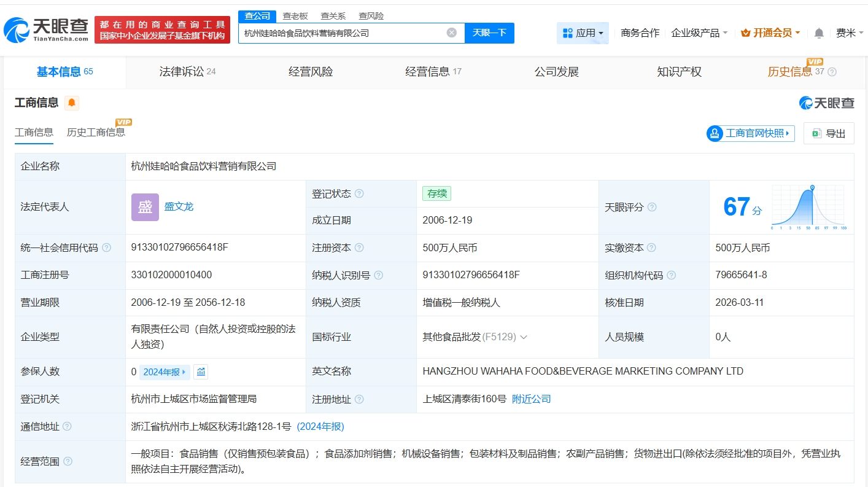Viewport: 868px width, 487px height.
Task: Click help icon beside 统一社会信用代码
Action: (107, 248)
